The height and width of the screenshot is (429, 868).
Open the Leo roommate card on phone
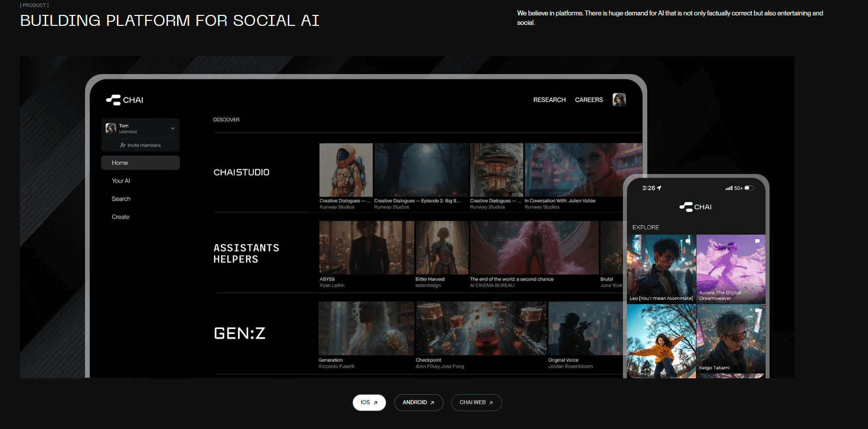661,269
